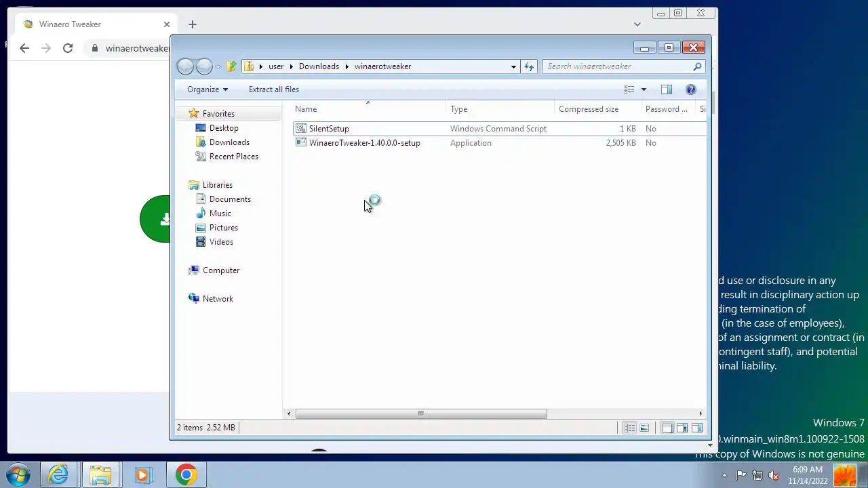Click the Forward navigation arrow in Explorer
Screen dimensions: 868x488
coord(204,66)
